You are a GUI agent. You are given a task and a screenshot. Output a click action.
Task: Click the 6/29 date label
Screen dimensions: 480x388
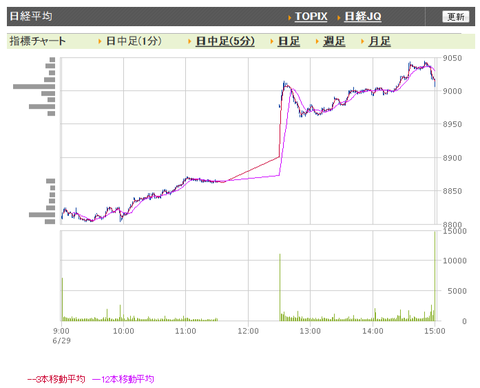(x=61, y=341)
